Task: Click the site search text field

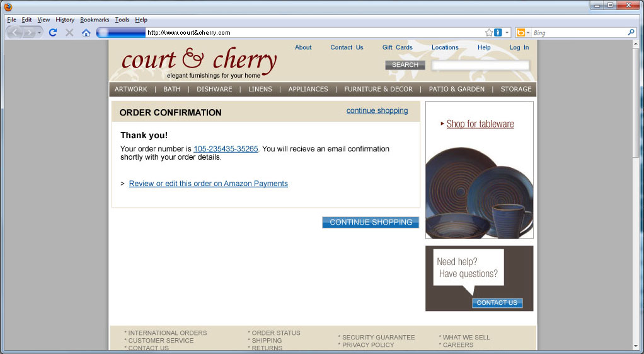Action: (480, 65)
